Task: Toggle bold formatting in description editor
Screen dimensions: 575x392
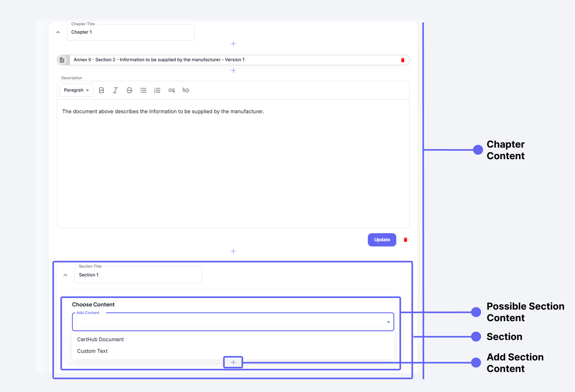Action: [x=102, y=90]
